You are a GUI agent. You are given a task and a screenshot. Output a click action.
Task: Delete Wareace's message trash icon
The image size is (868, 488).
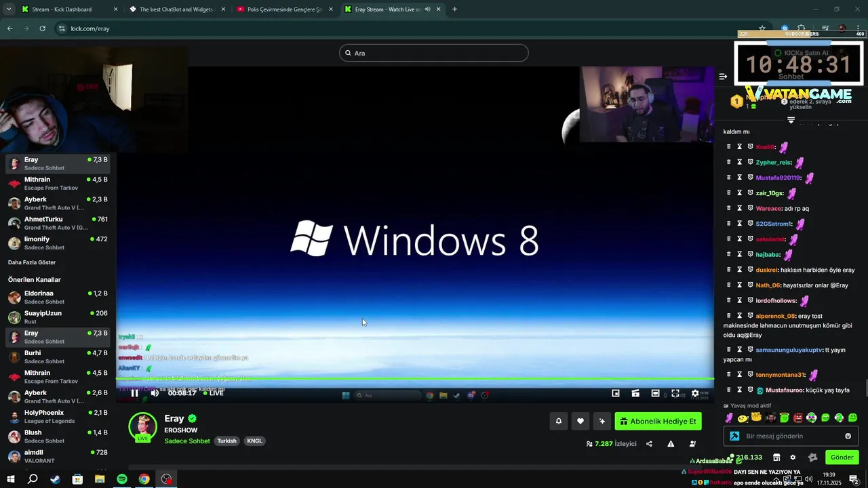pos(729,208)
